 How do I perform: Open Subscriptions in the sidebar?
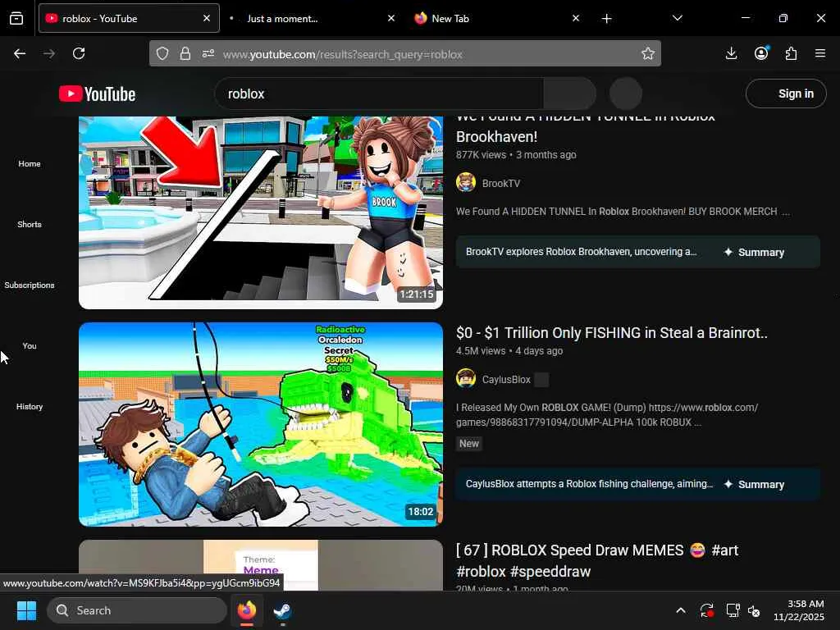(x=30, y=285)
